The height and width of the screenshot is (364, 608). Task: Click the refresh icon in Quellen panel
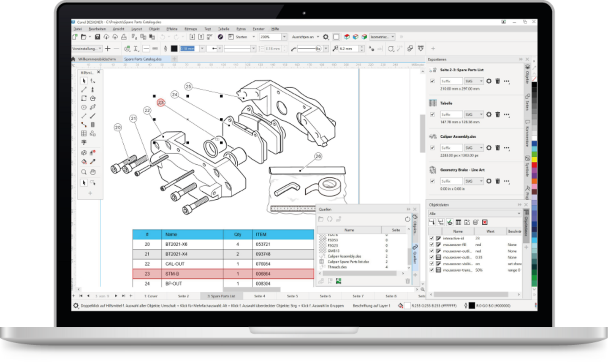[x=407, y=219]
